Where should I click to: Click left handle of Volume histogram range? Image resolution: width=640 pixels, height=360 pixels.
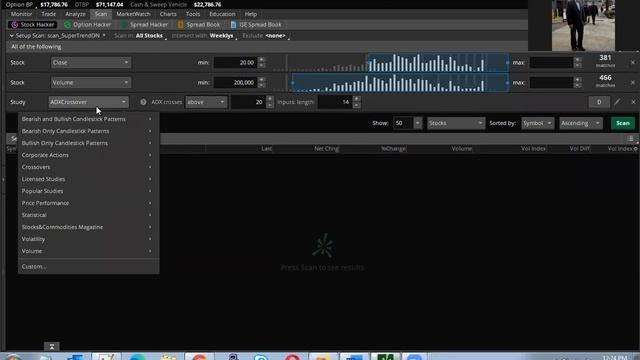click(x=292, y=83)
